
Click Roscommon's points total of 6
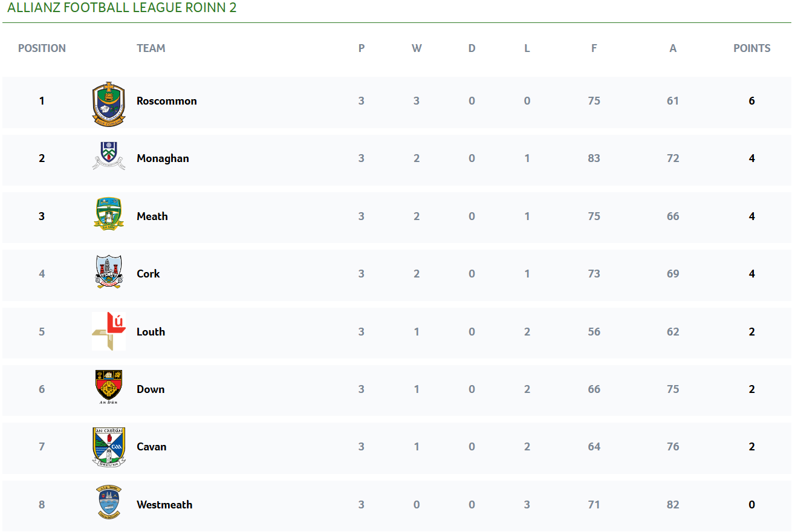pos(751,101)
